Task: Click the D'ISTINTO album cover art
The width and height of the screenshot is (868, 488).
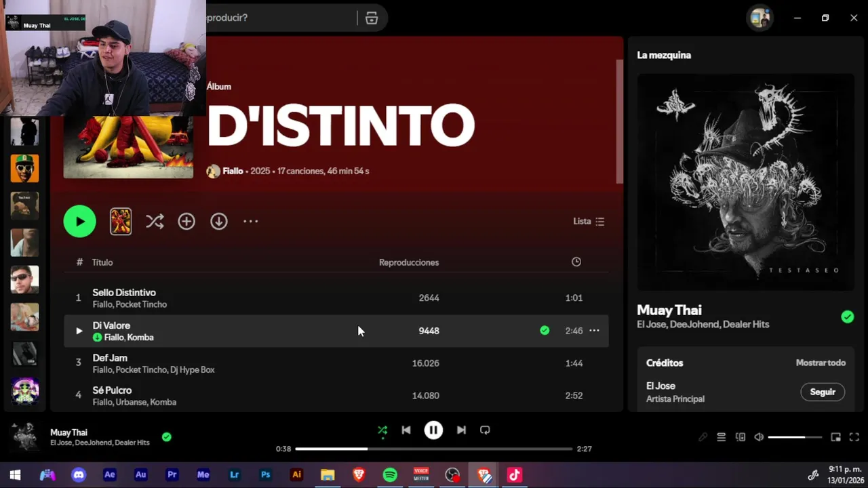Action: click(128, 147)
